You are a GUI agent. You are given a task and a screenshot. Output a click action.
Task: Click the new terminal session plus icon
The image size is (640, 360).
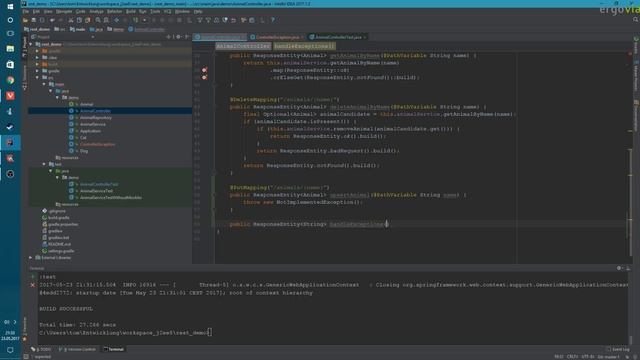click(x=33, y=277)
